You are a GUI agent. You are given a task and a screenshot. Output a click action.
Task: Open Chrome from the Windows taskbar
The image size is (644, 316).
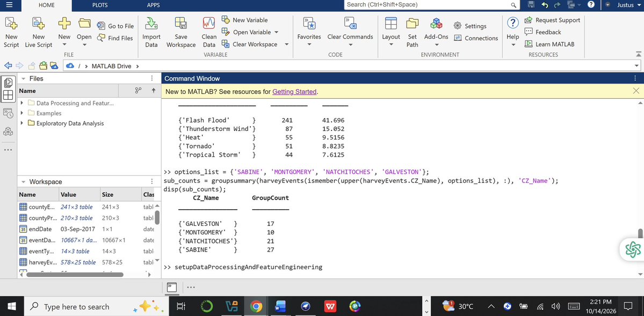[256, 306]
